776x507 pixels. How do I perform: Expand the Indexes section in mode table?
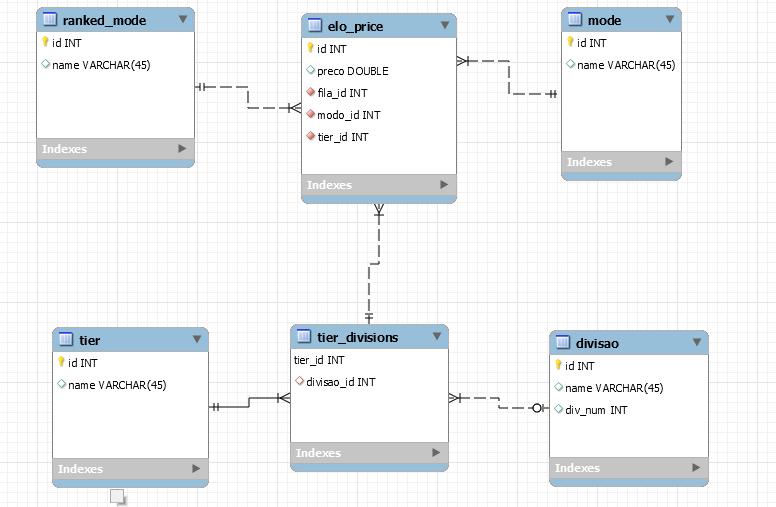click(x=669, y=161)
